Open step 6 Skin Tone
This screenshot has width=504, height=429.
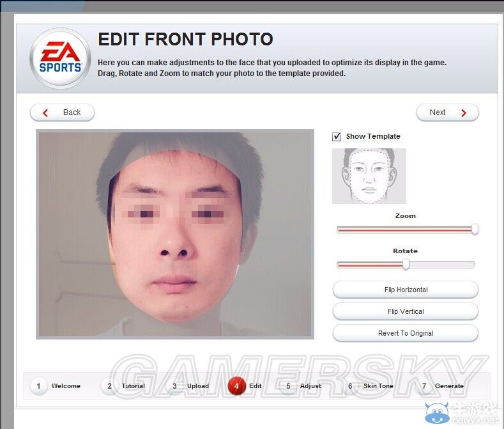pyautogui.click(x=369, y=386)
